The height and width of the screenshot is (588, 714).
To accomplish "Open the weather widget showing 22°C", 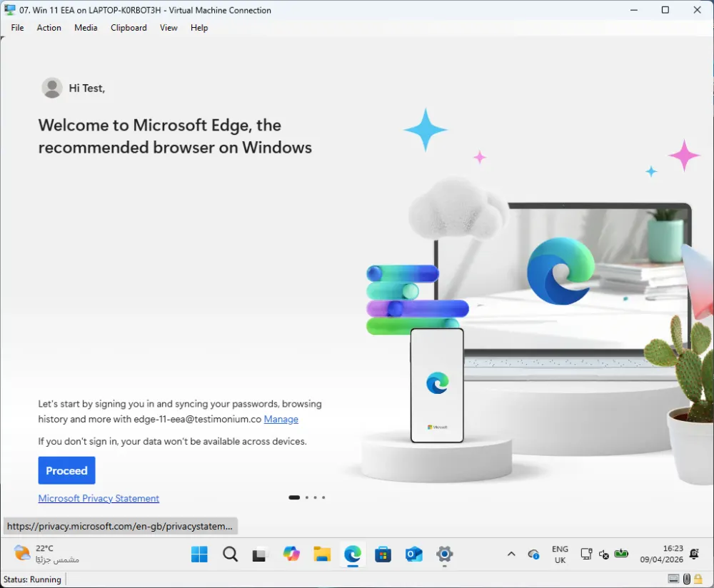I will (46, 554).
